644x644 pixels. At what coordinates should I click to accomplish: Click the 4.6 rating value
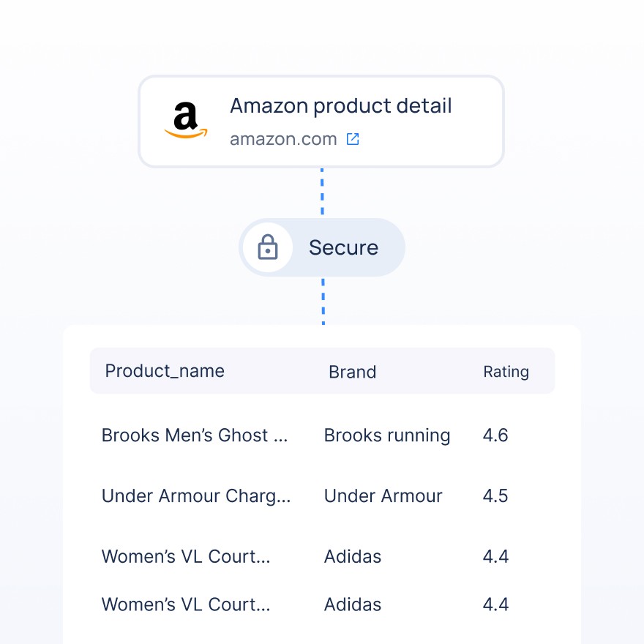coord(495,435)
